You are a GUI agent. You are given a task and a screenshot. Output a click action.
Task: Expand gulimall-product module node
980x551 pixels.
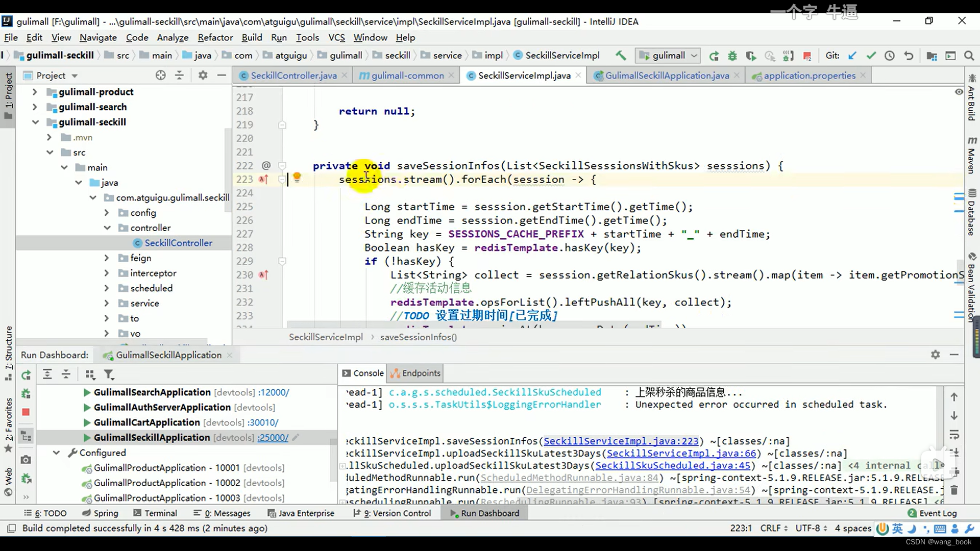click(34, 92)
